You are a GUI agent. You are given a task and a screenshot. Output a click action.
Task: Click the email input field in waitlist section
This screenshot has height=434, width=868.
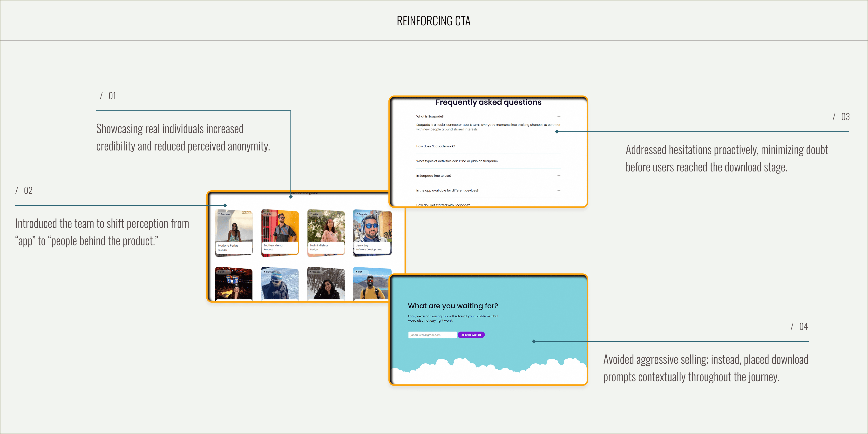[x=432, y=335]
